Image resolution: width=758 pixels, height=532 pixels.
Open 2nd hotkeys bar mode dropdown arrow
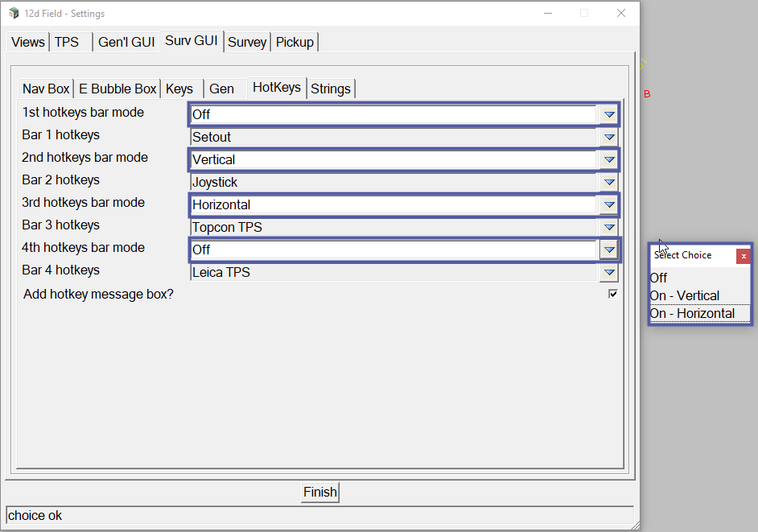pyautogui.click(x=609, y=160)
